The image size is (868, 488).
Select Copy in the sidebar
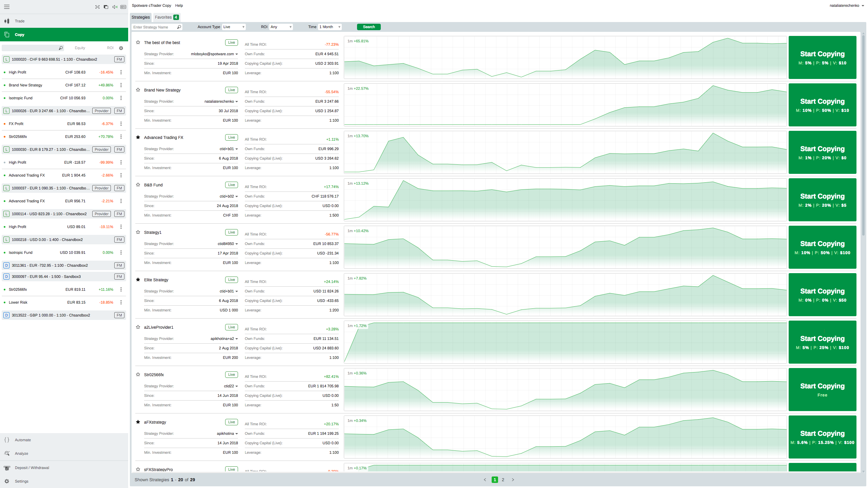(x=64, y=35)
